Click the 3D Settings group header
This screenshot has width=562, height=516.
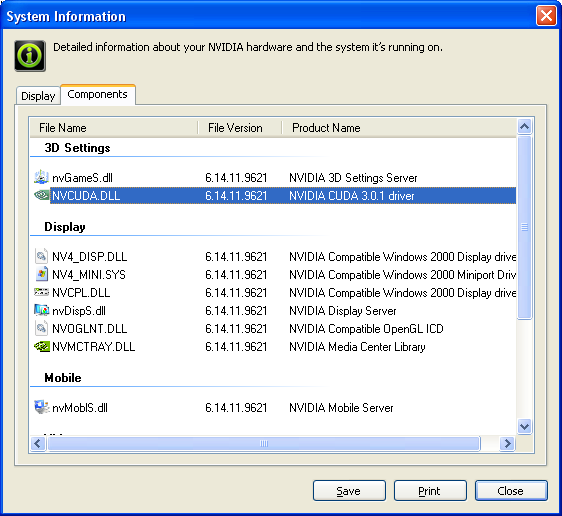coord(77,148)
